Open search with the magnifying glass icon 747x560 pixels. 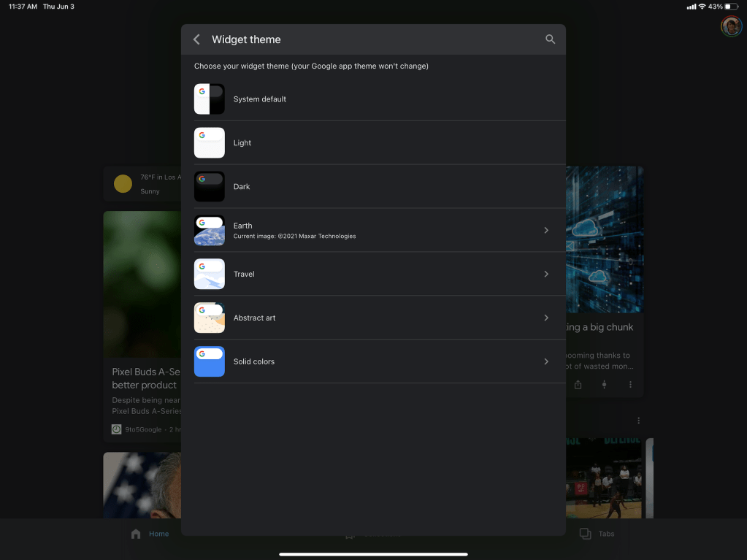550,39
